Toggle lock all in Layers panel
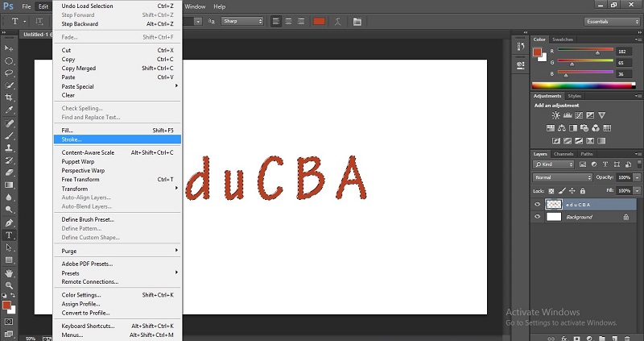This screenshot has height=341, width=644. [x=582, y=191]
